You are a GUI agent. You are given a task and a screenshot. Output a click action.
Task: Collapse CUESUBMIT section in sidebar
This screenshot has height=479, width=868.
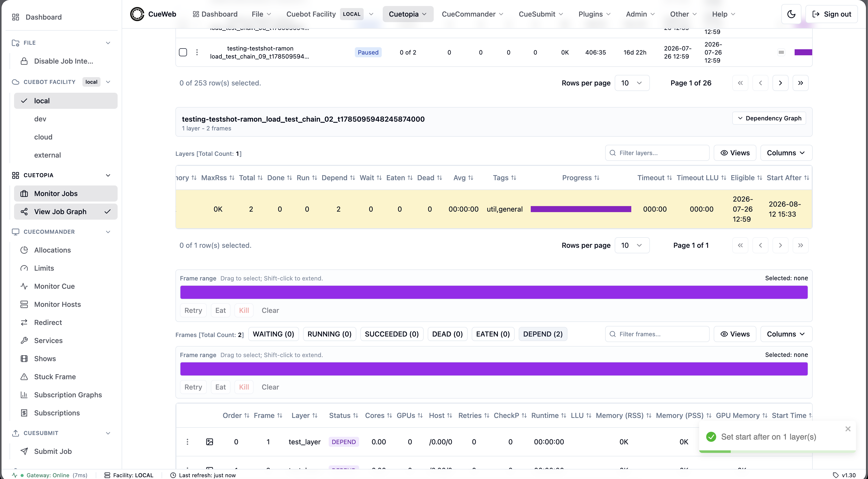(108, 433)
